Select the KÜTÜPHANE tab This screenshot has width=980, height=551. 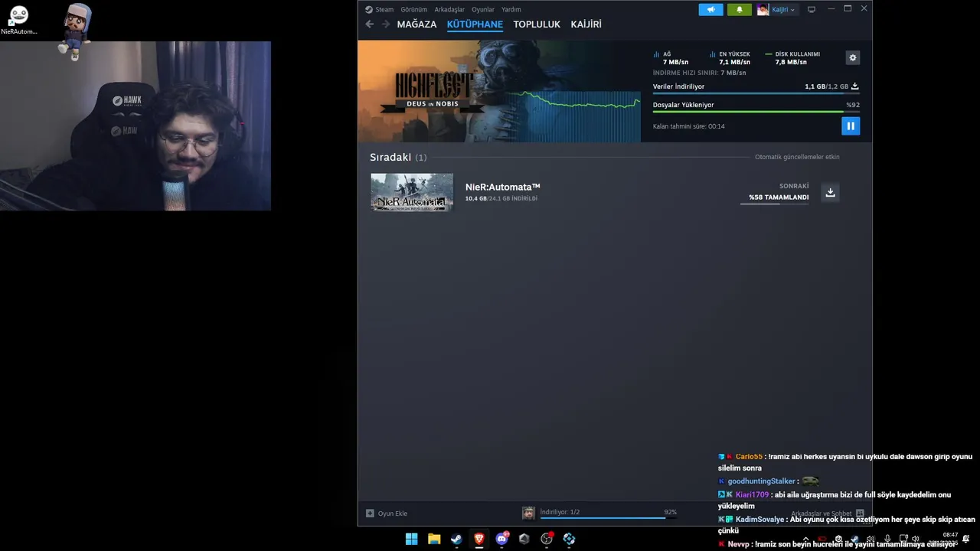[475, 24]
